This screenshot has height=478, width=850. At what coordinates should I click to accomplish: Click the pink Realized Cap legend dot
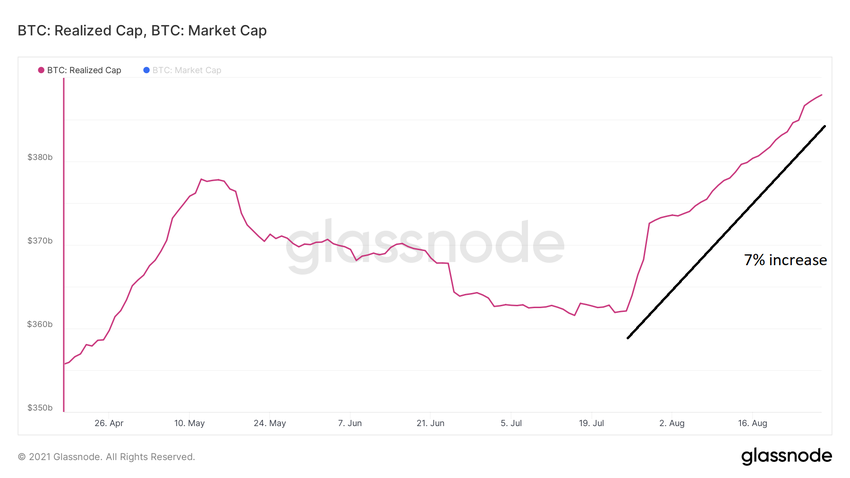(41, 71)
